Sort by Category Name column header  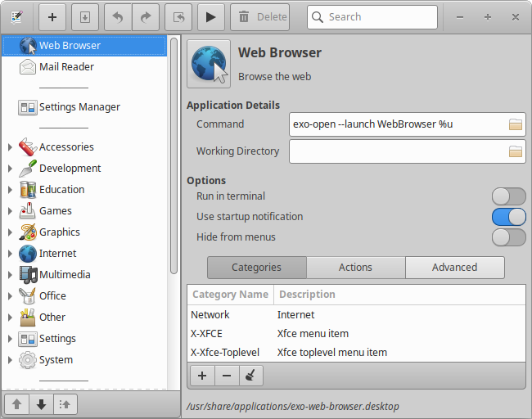(230, 295)
